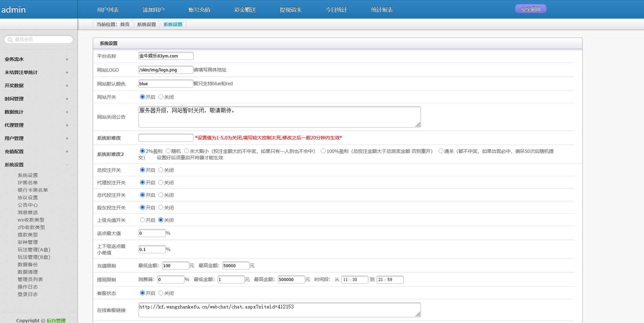Image resolution: width=644 pixels, height=323 pixels.
Task: Open wx收款类型 in the sidebar submenu
Action: click(x=31, y=220)
